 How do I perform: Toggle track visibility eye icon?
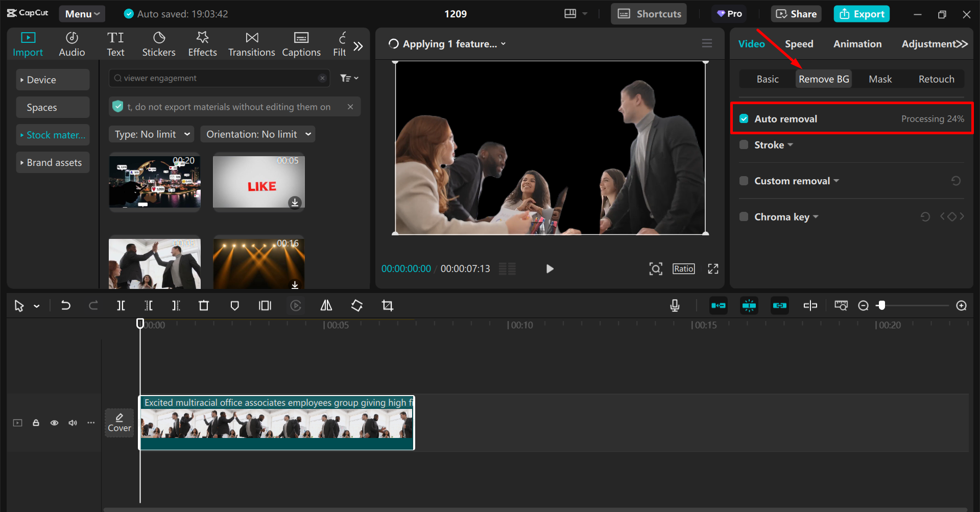pyautogui.click(x=54, y=423)
